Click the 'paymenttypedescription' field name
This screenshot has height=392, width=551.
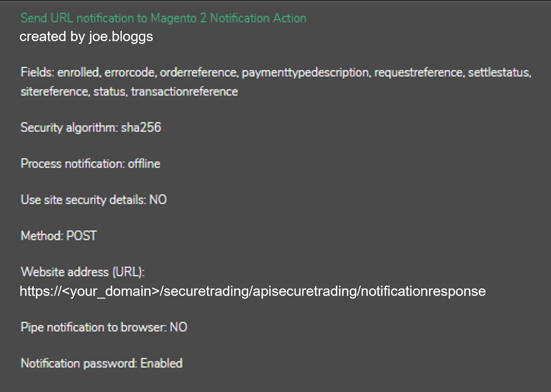pos(306,72)
